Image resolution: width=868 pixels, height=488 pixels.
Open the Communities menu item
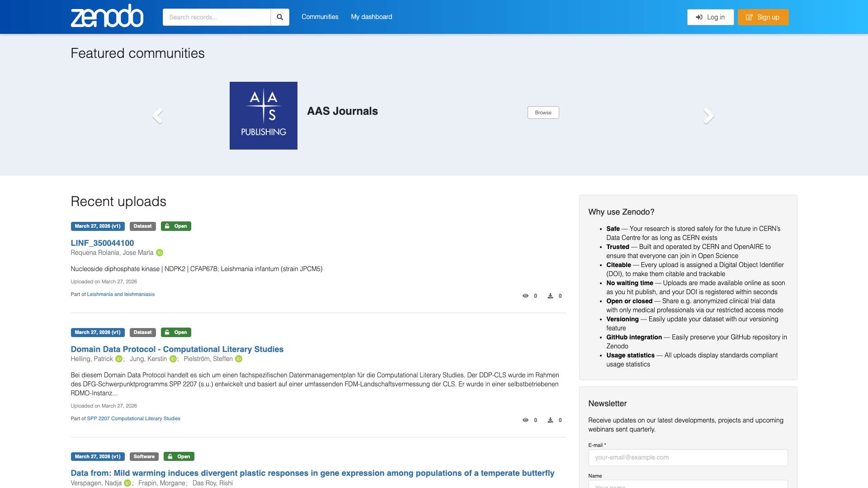coord(320,17)
